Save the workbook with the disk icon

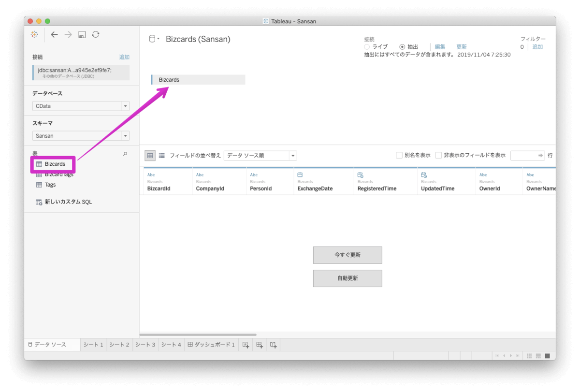point(82,34)
